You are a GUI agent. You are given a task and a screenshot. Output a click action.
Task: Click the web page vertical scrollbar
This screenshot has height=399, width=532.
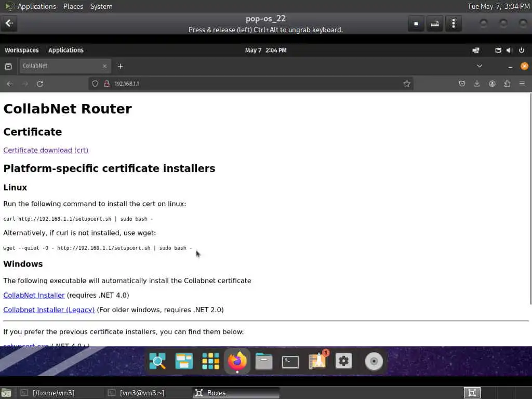pyautogui.click(x=530, y=199)
